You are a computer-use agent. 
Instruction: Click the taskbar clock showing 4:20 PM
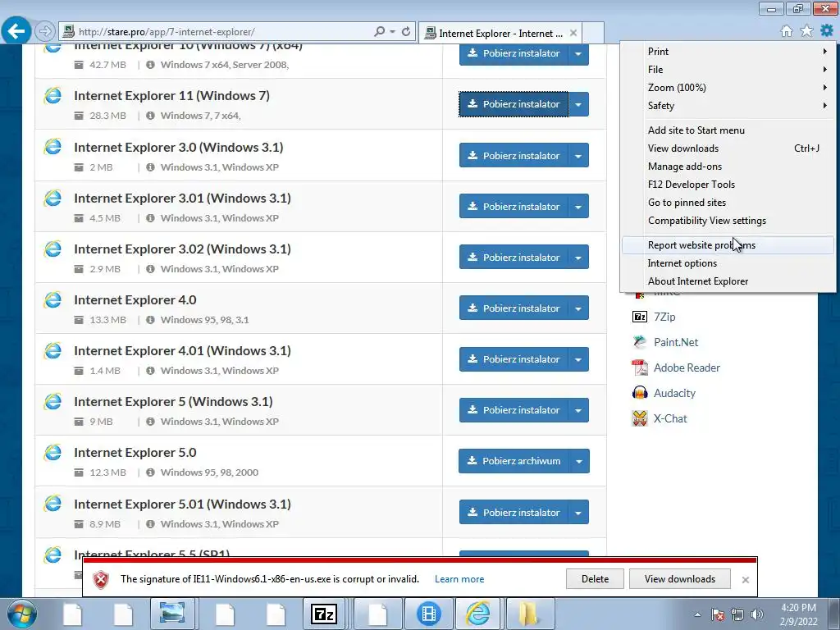798,614
